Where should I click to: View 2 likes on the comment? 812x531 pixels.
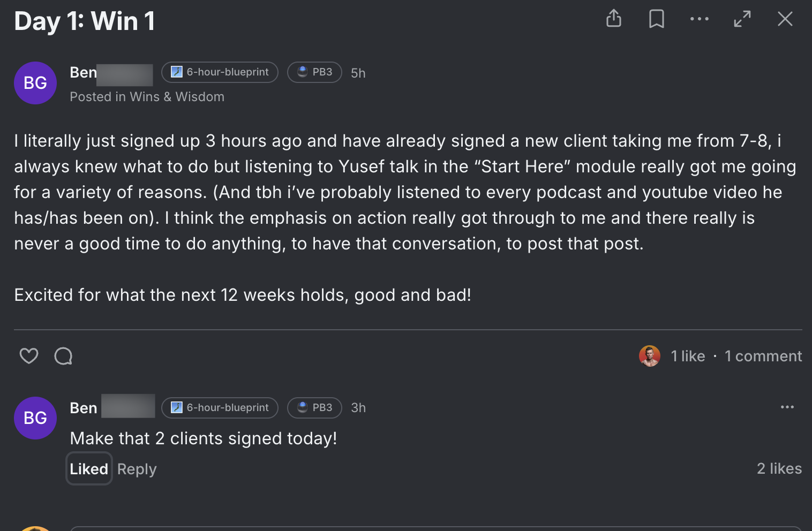(779, 468)
